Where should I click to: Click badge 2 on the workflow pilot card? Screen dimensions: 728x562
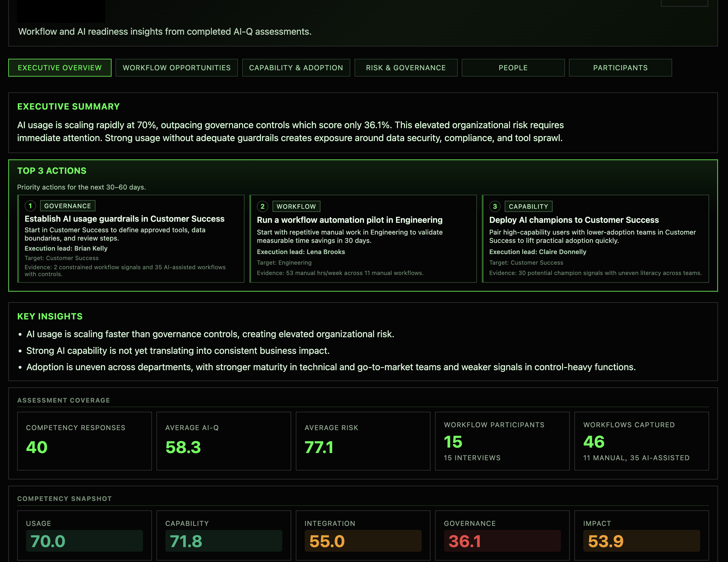click(262, 207)
